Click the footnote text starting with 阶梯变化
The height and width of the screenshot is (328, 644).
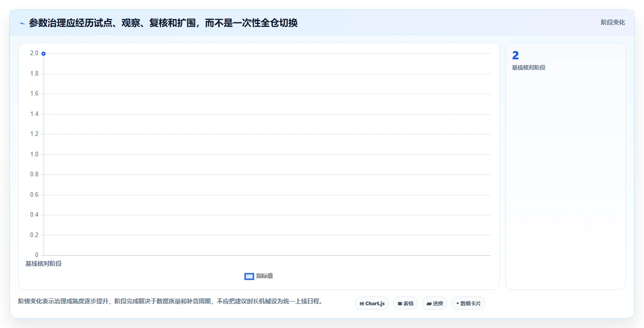[x=170, y=301]
